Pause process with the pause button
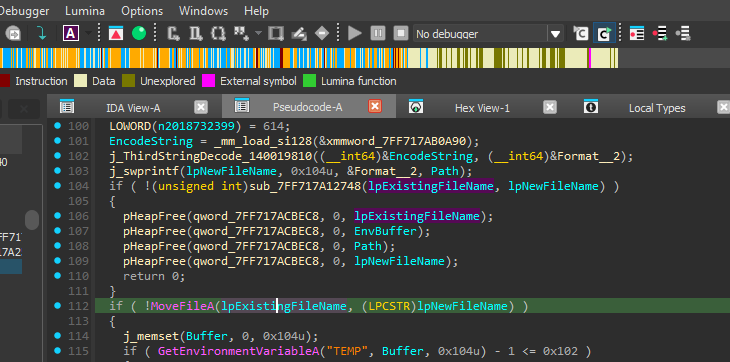730x362 pixels. point(378,33)
